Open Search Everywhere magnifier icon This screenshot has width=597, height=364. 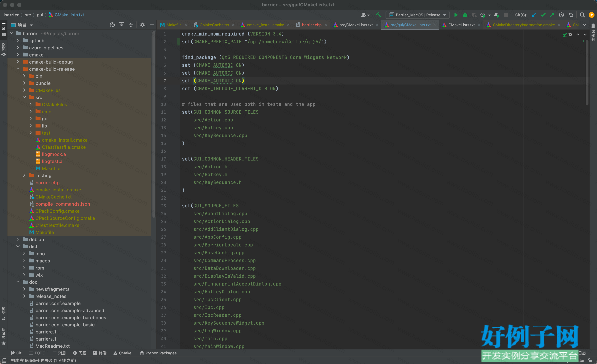582,15
